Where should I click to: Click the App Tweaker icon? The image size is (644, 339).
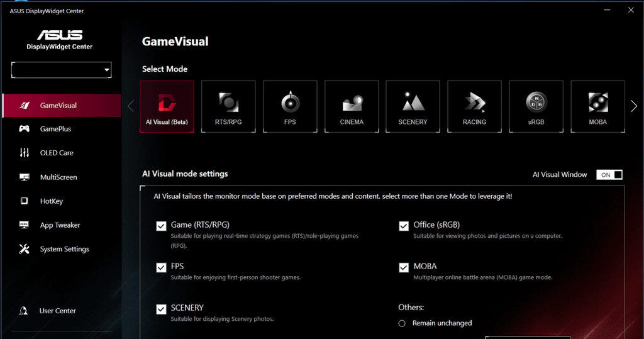pyautogui.click(x=25, y=225)
